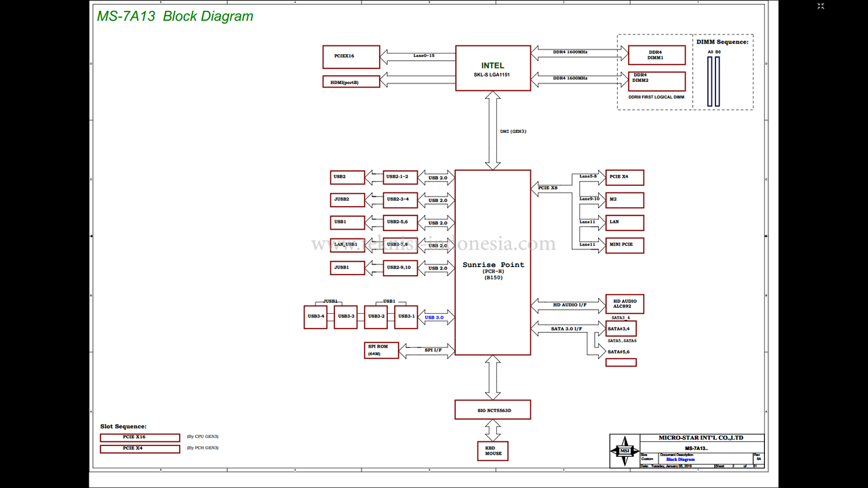Click the 'DMI (GEN3)' label

513,131
